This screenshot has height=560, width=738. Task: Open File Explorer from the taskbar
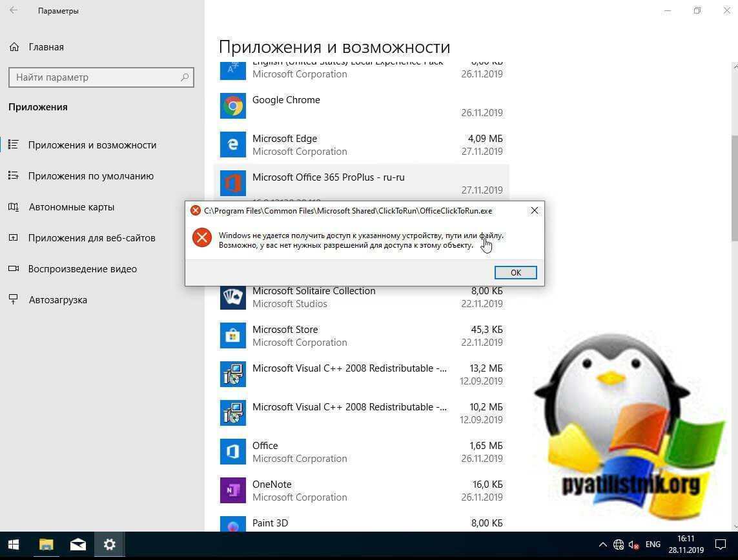point(45,545)
